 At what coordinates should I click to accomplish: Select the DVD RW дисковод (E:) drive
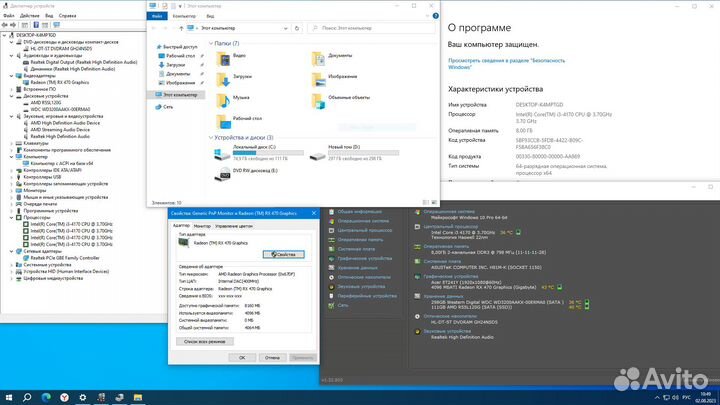coord(247,174)
